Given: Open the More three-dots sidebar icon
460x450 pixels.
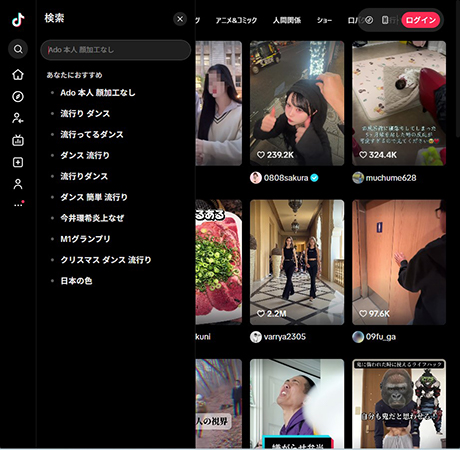Looking at the screenshot, I should [x=19, y=204].
